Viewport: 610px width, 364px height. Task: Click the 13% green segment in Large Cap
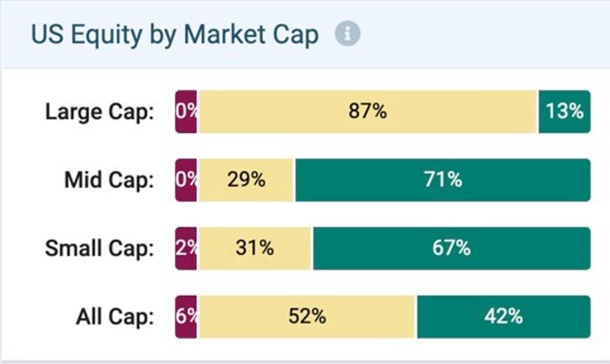point(564,112)
